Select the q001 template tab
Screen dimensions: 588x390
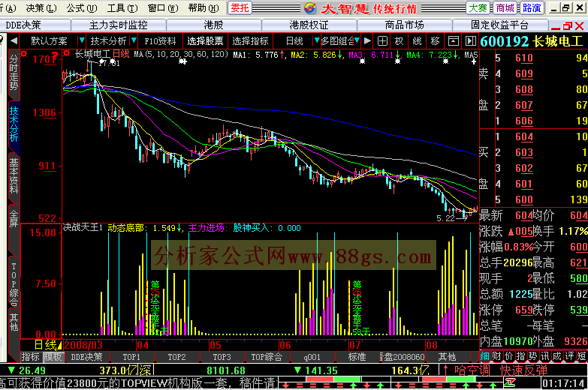point(312,357)
